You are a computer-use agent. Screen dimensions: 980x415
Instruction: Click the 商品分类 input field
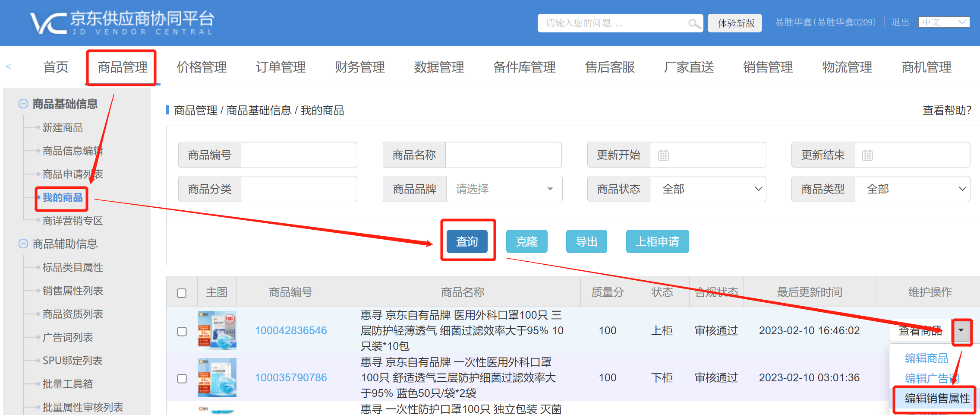(299, 189)
